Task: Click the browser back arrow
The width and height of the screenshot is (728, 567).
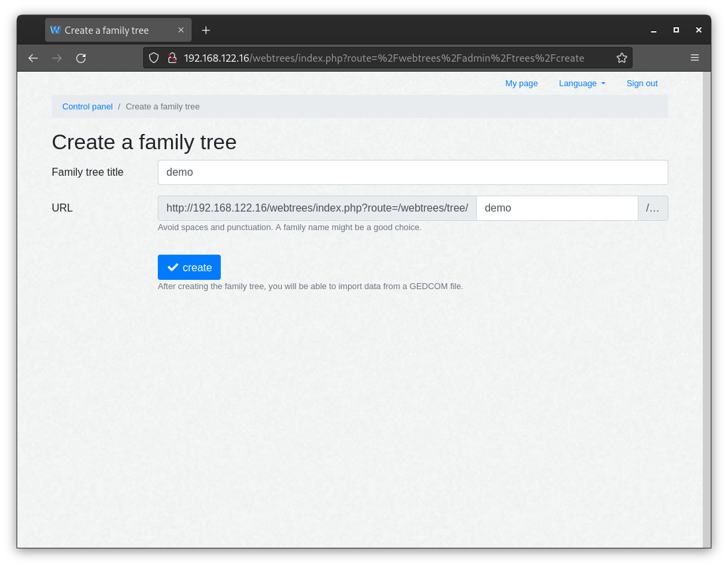Action: point(33,58)
